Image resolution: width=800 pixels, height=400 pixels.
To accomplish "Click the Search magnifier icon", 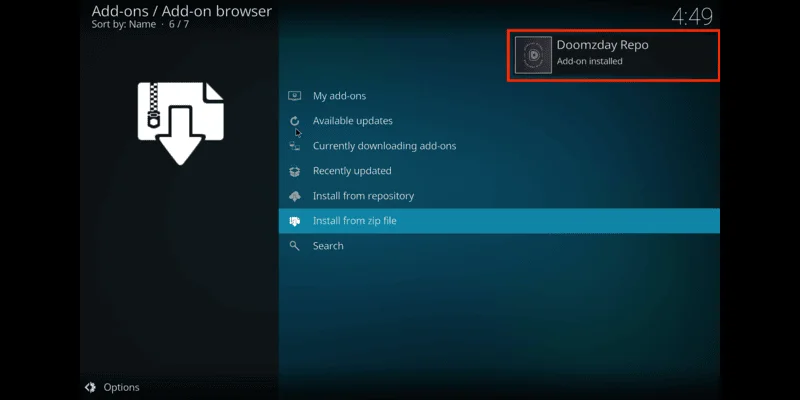I will coord(294,246).
